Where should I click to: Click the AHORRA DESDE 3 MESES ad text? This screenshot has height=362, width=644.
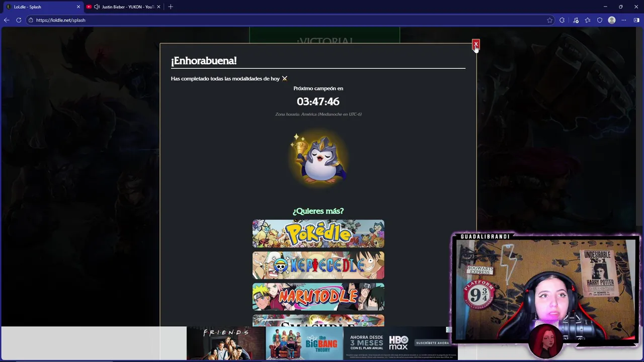366,342
